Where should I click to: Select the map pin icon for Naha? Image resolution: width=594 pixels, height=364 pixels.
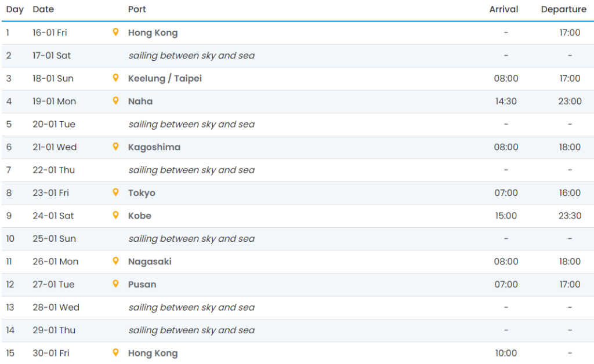[115, 101]
